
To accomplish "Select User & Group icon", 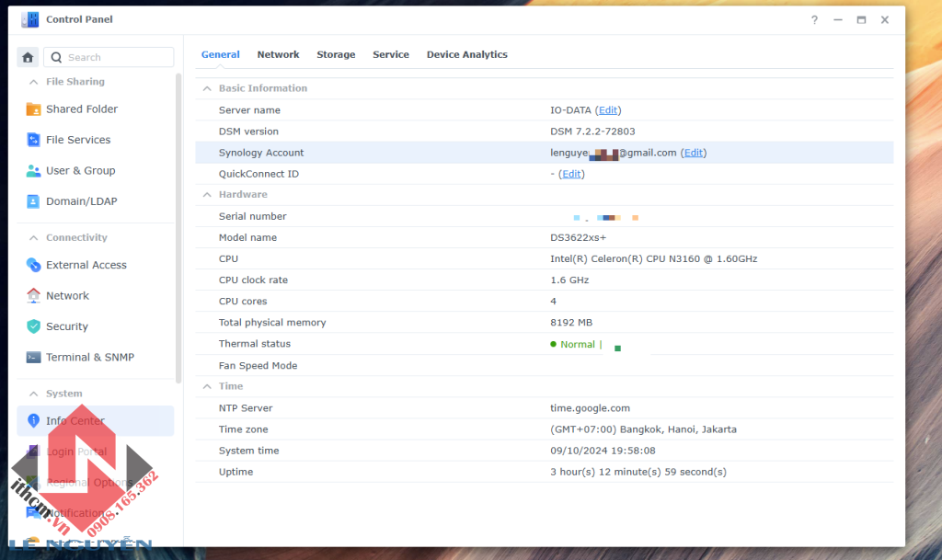I will point(34,170).
